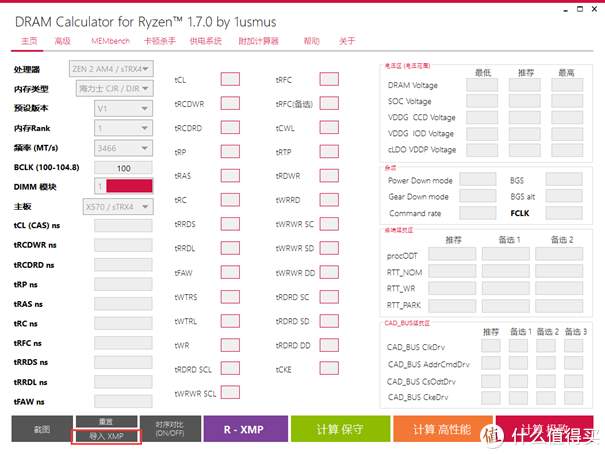This screenshot has width=605, height=454.
Task: Open the 主板 X570 / sTRX4 dropdown
Action: tap(118, 207)
